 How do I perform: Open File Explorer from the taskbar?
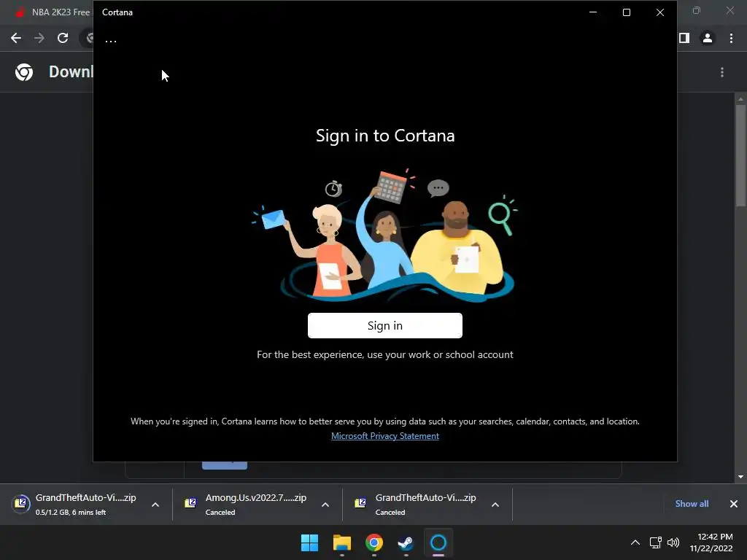click(342, 542)
